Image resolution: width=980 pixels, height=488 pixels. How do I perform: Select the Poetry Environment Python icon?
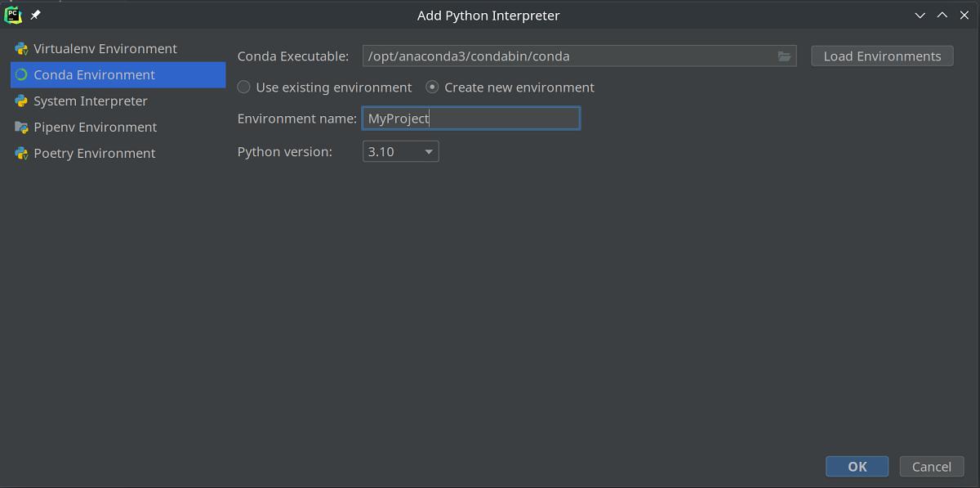21,153
